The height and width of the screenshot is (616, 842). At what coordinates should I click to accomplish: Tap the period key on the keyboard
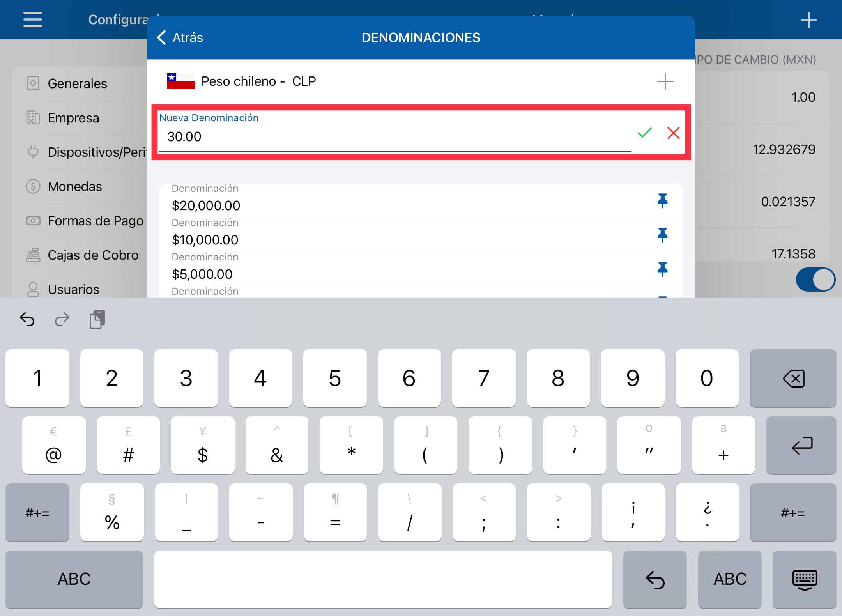(x=707, y=512)
